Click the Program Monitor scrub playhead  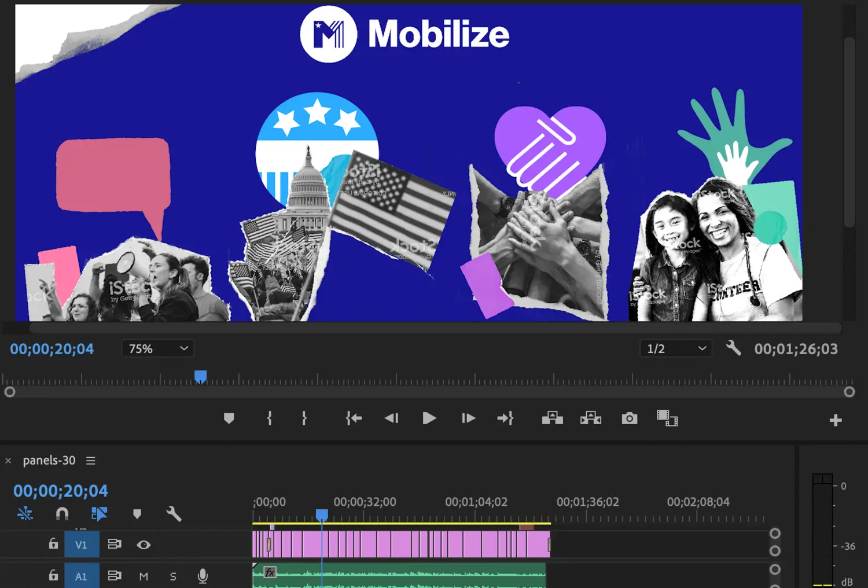(200, 377)
